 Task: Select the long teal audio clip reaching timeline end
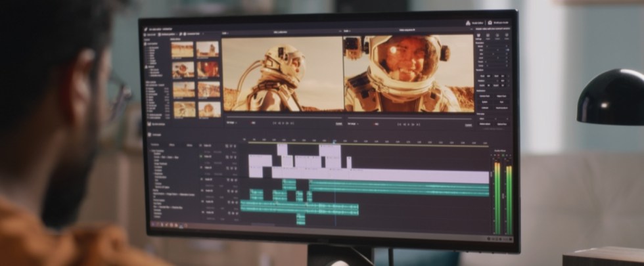pos(399,188)
